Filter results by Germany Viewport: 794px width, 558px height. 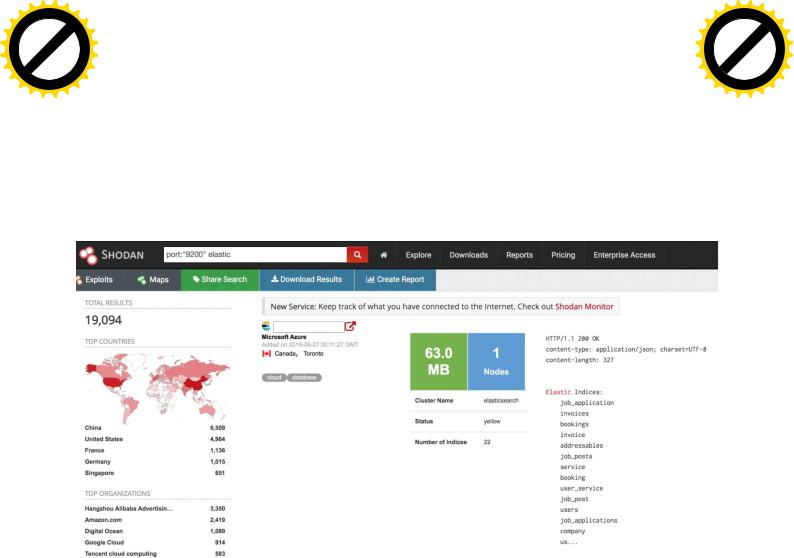[x=155, y=461]
